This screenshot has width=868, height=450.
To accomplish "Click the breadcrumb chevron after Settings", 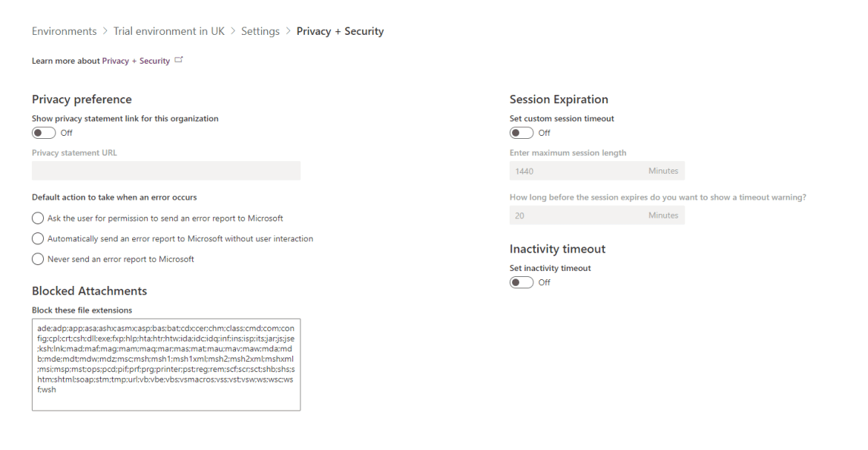I will click(x=288, y=32).
